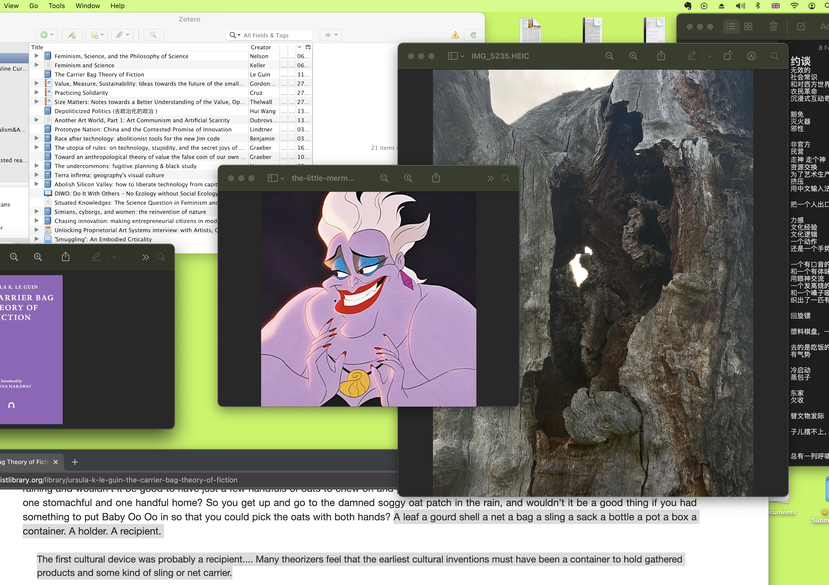The image size is (829, 585).
Task: Expand 'Feminism, Science, and the Philosophy of Science' item
Action: click(x=37, y=56)
